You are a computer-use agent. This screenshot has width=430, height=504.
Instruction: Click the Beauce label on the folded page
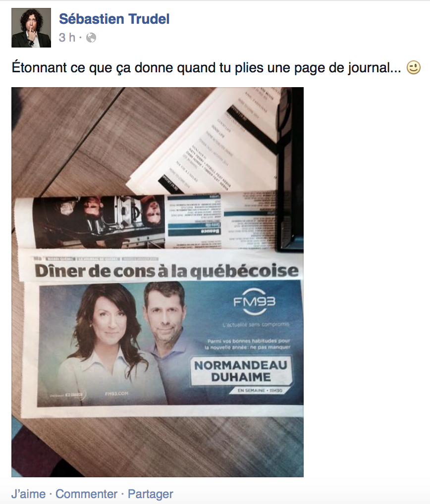[x=211, y=231]
